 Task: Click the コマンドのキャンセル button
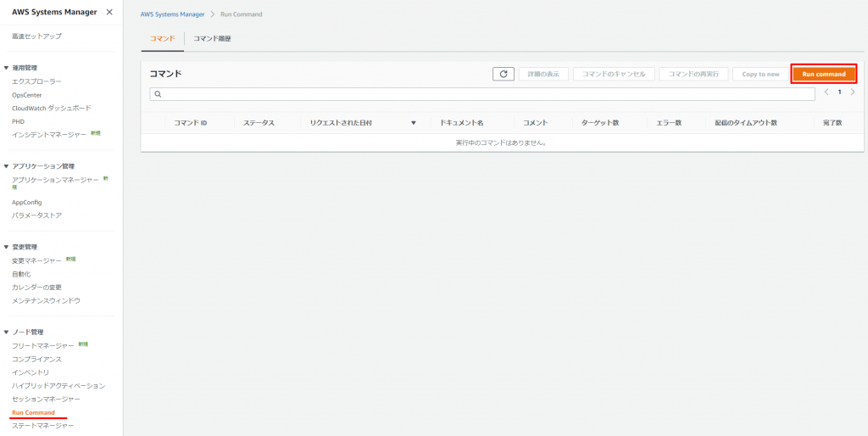click(614, 74)
